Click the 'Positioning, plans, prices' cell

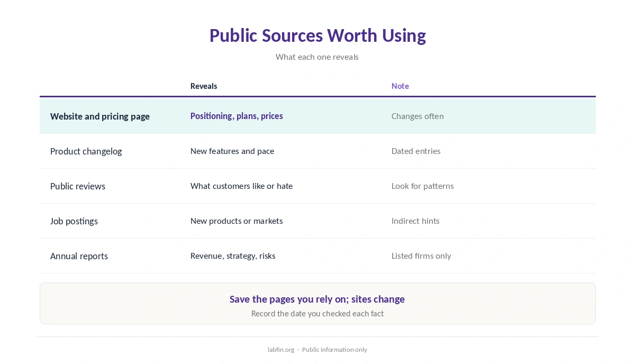point(237,116)
